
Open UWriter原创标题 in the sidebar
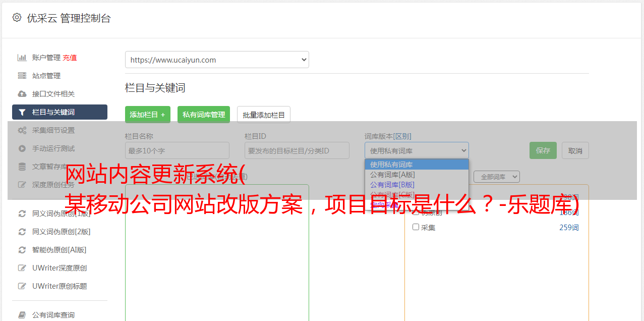60,286
